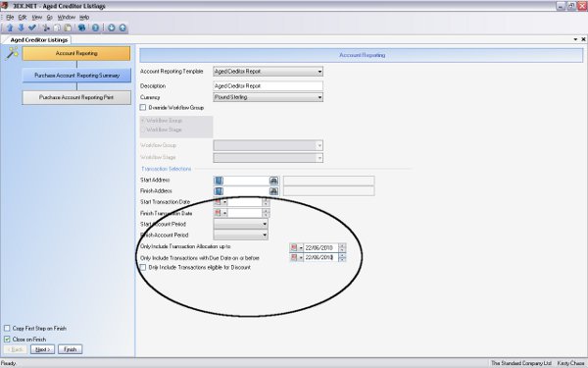Click spinner for Due Date on or before
588x368 pixels.
click(x=342, y=257)
